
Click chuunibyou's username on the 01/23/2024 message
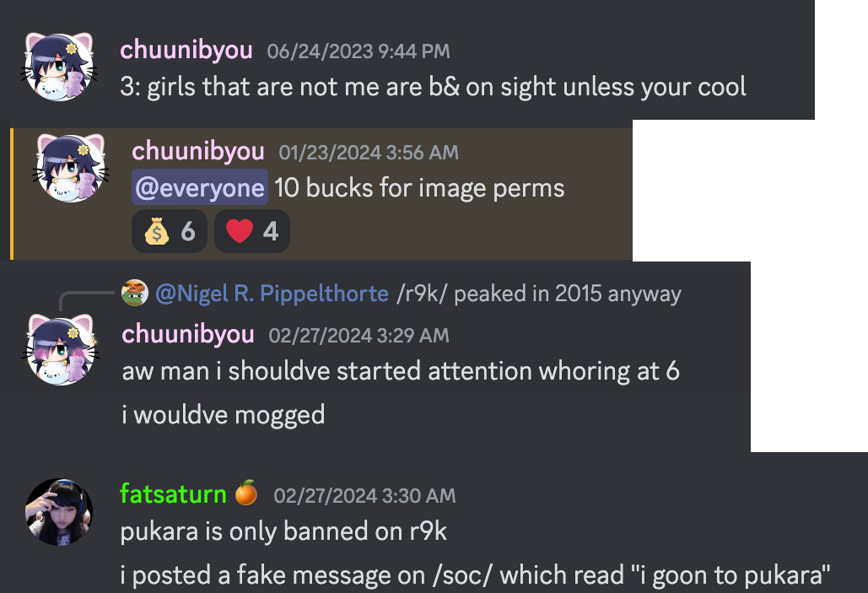(x=198, y=151)
